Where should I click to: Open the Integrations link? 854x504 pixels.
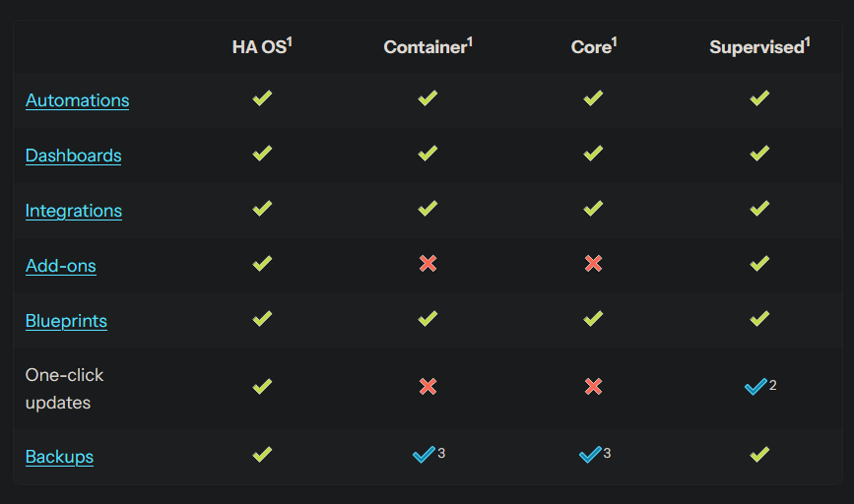(x=74, y=211)
